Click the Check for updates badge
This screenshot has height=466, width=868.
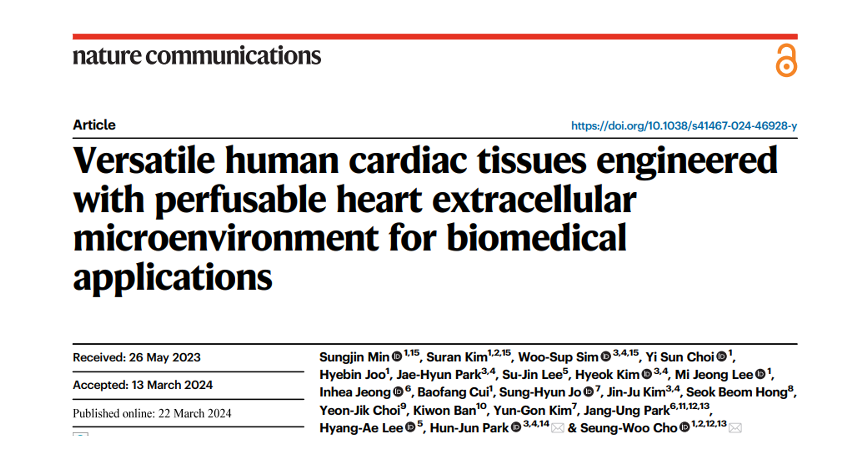point(80,434)
